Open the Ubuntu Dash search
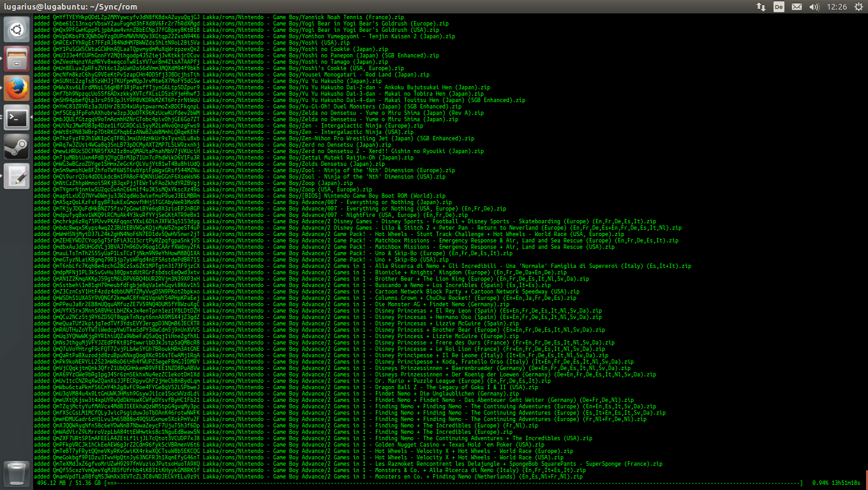868x490 pixels. pyautogui.click(x=17, y=28)
